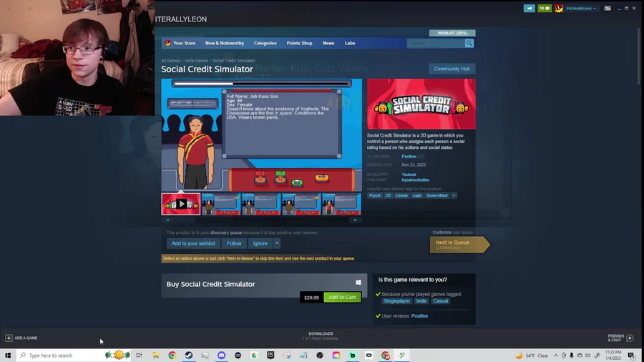Expand the Ignore options dropdown arrow
Viewport: 644px width, 362px height.
pos(277,243)
